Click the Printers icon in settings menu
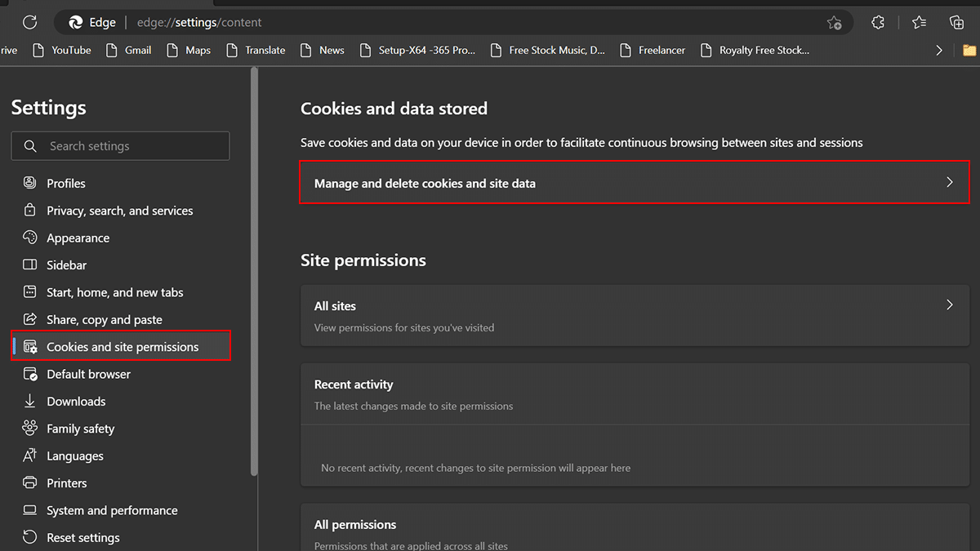 [x=30, y=483]
